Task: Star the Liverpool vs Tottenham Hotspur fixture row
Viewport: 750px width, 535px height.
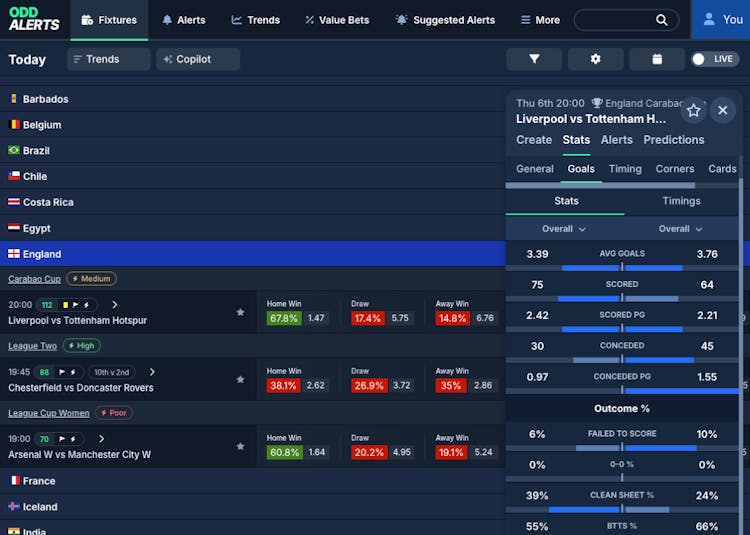Action: tap(241, 312)
